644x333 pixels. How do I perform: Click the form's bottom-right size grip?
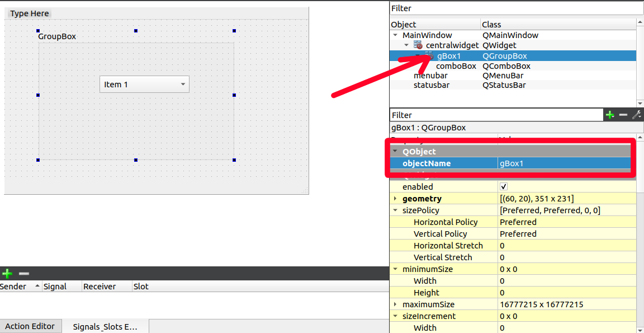pyautogui.click(x=305, y=191)
